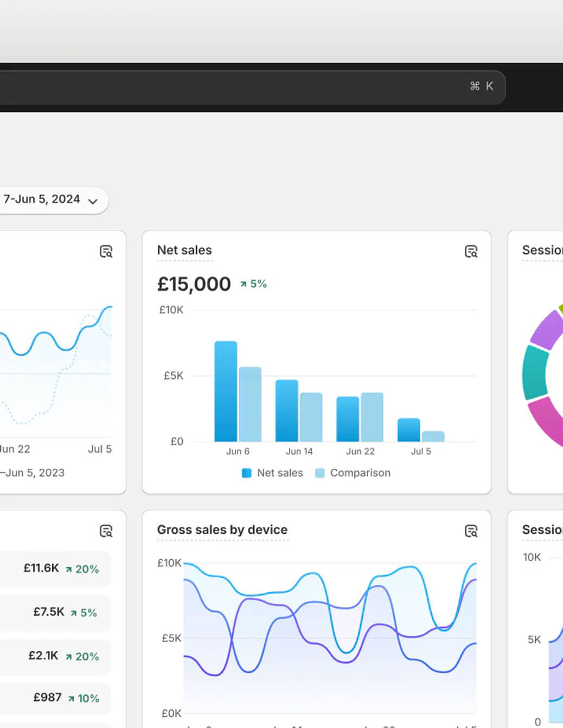Open the Net sales detailed report icon
563x728 pixels.
[x=471, y=251]
